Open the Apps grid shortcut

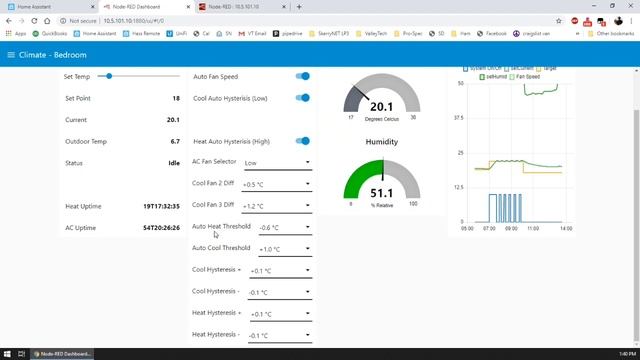click(16, 33)
